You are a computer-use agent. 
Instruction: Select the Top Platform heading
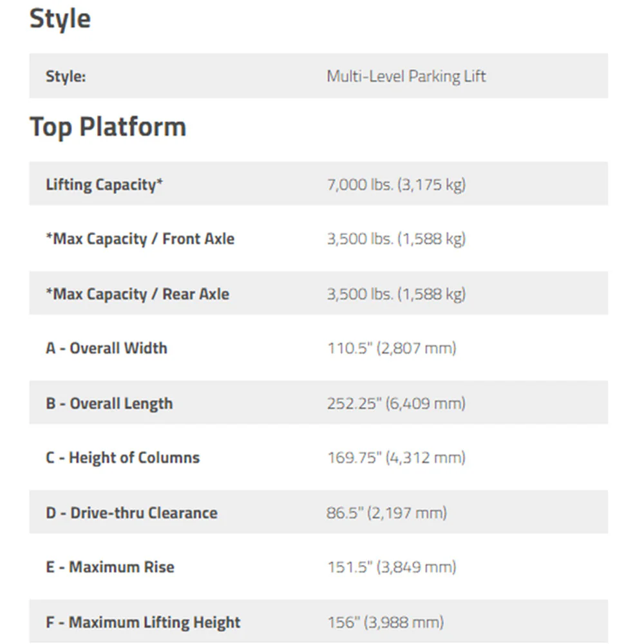(x=108, y=127)
